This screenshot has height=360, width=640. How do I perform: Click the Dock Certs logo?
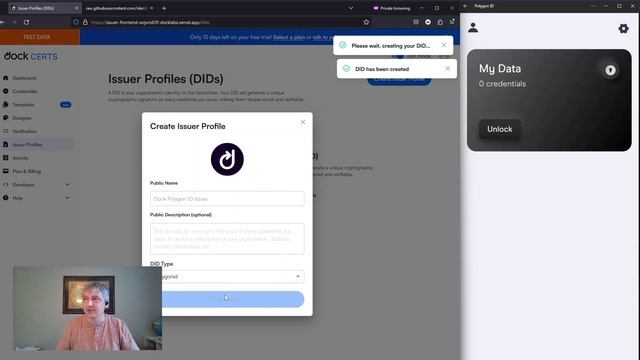tap(31, 56)
